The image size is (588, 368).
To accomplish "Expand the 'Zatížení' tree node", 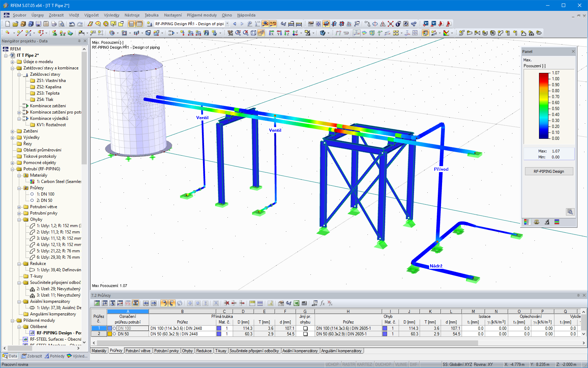I will (13, 131).
